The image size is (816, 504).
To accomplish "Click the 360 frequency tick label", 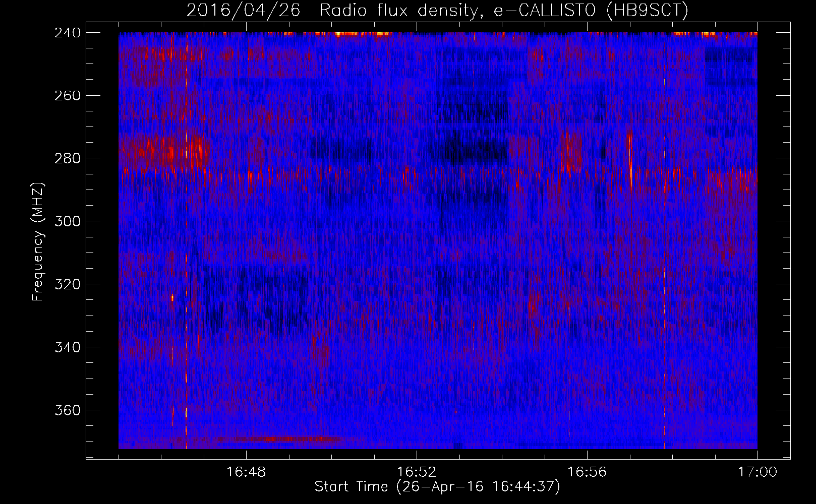I will click(68, 411).
